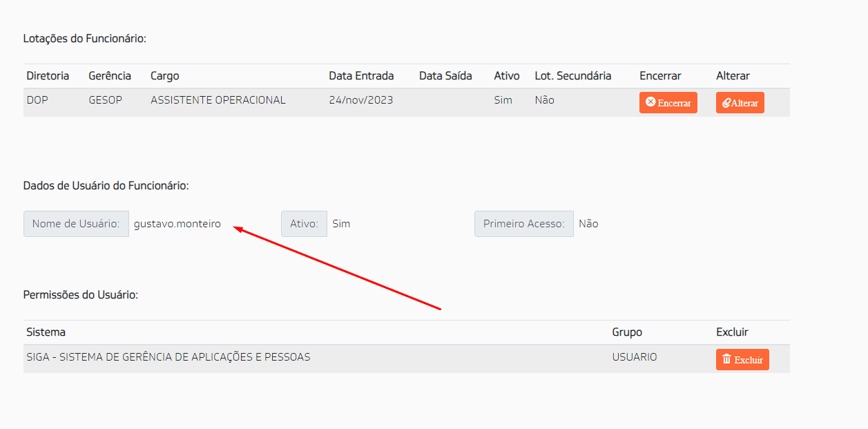
Task: Click the Data Entrada column header
Action: pos(361,76)
